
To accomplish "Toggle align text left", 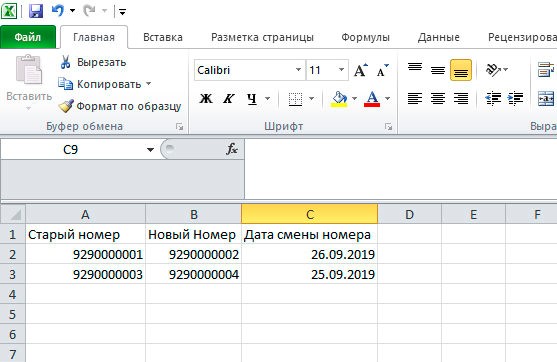I will tap(415, 98).
